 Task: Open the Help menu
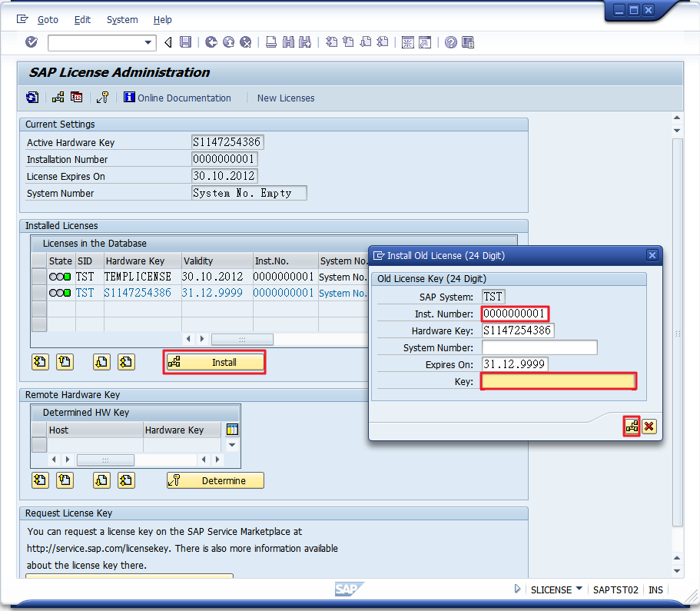(162, 20)
